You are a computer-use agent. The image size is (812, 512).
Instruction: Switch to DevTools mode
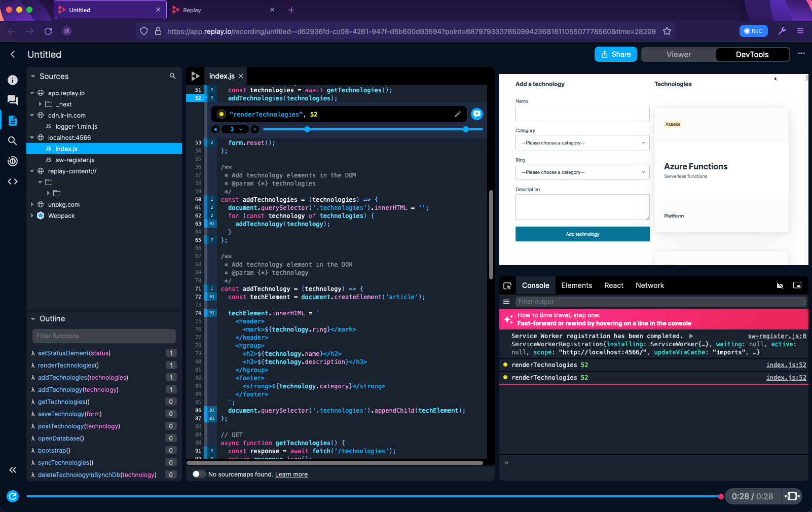coord(752,54)
